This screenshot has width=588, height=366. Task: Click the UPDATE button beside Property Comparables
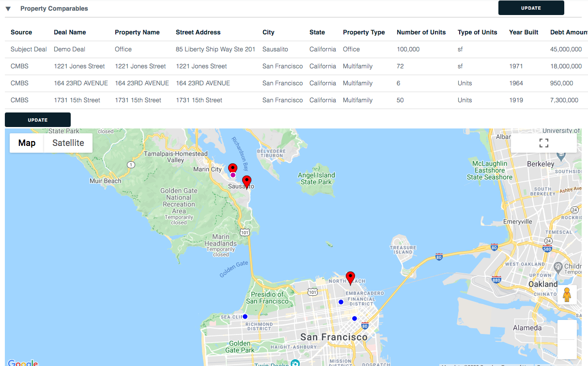tap(531, 8)
